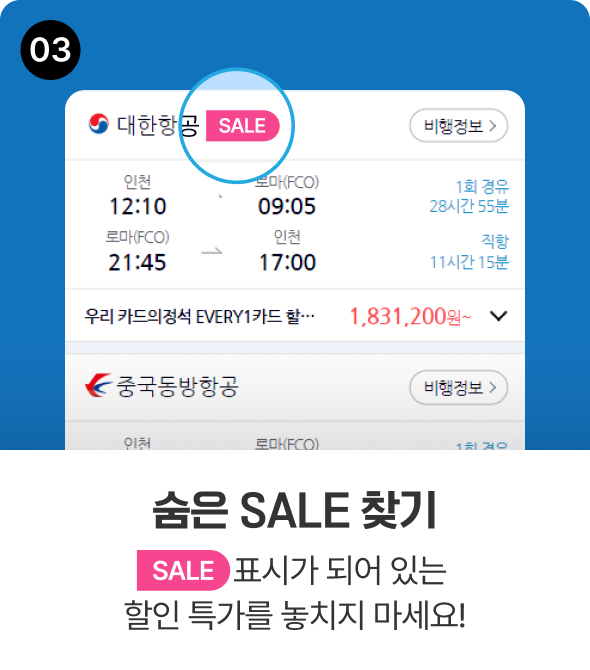The height and width of the screenshot is (670, 590).
Task: Click the black 03 step badge
Action: [50, 50]
